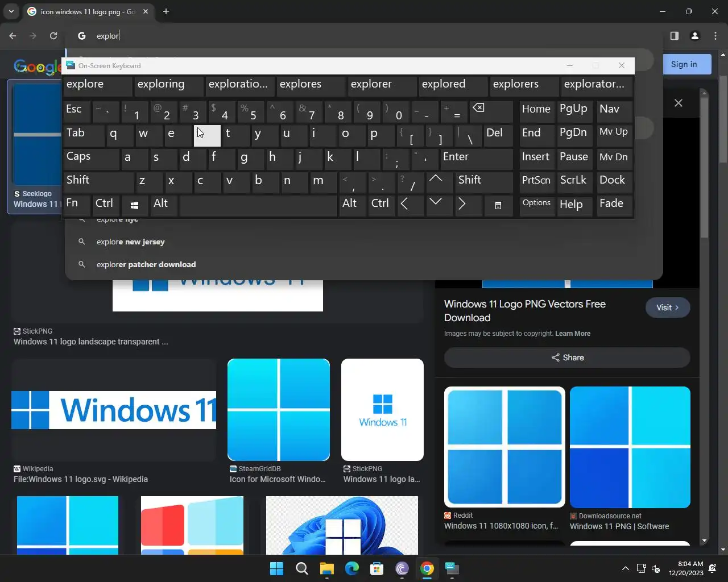
Task: Click the Chrome icon in taskbar
Action: coord(427,568)
